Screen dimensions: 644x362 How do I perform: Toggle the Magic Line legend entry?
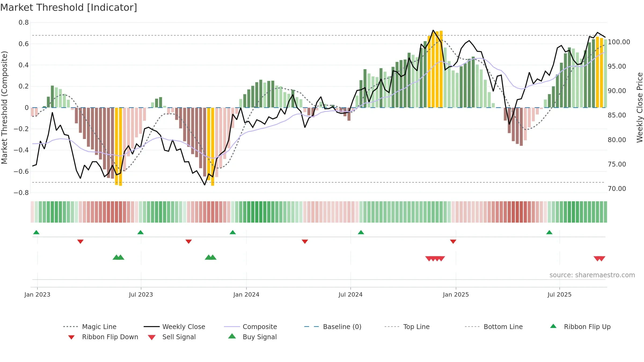tap(90, 327)
